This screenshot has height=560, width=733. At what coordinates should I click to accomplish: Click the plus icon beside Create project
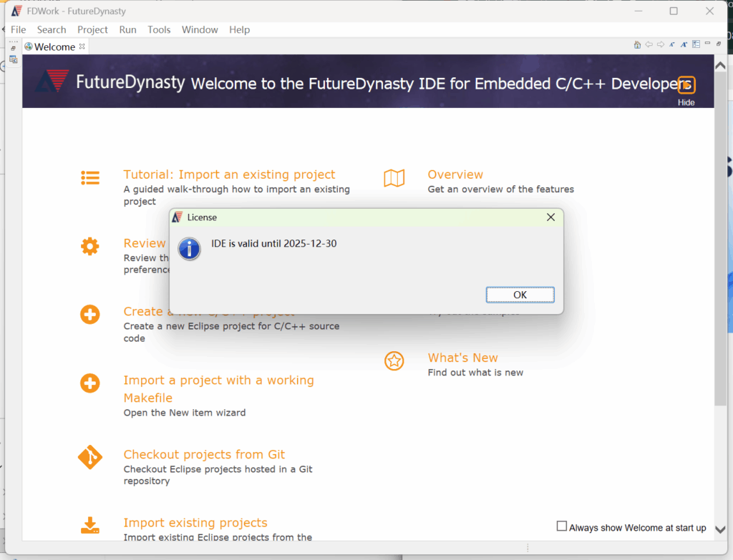89,314
